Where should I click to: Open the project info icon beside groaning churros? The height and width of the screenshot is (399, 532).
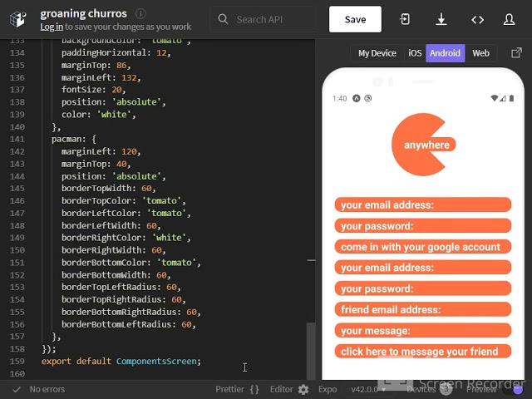140,14
